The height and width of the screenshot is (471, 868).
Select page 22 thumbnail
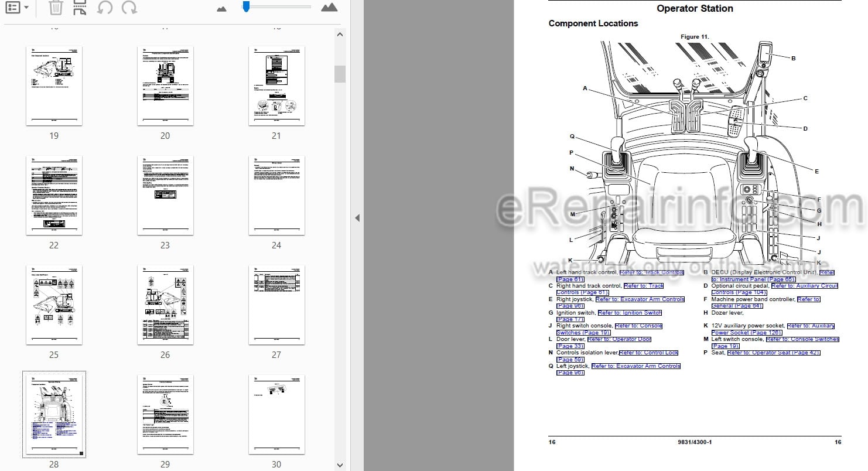[54, 196]
